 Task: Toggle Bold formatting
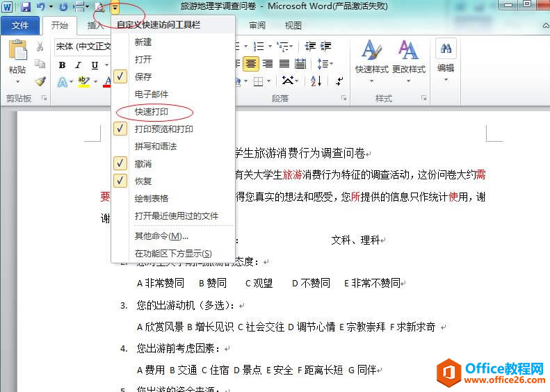coord(62,65)
